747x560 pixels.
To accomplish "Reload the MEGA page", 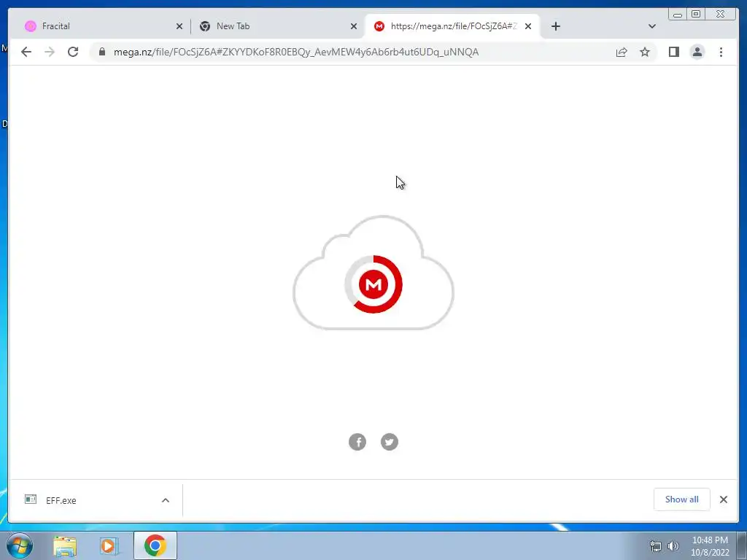I will tap(73, 52).
